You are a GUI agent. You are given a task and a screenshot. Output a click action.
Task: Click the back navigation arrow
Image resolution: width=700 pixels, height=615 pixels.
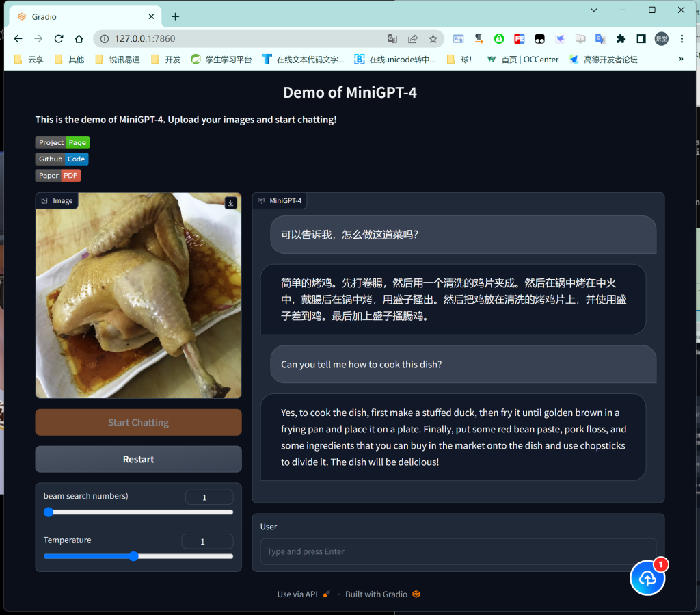coord(18,39)
